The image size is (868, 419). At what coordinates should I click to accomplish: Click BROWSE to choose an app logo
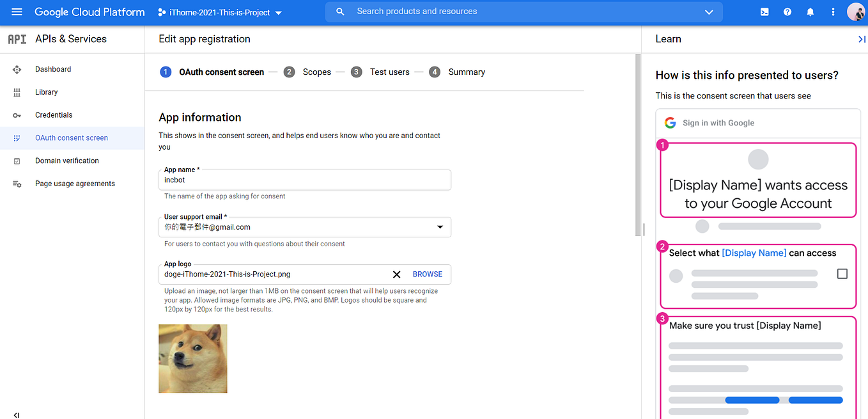[427, 274]
